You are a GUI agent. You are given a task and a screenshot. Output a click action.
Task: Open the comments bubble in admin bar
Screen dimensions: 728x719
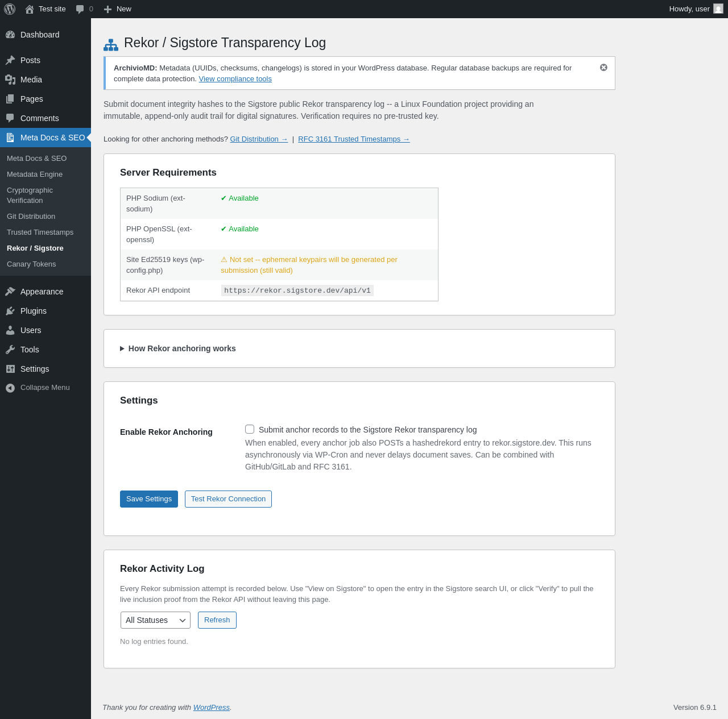tap(80, 9)
